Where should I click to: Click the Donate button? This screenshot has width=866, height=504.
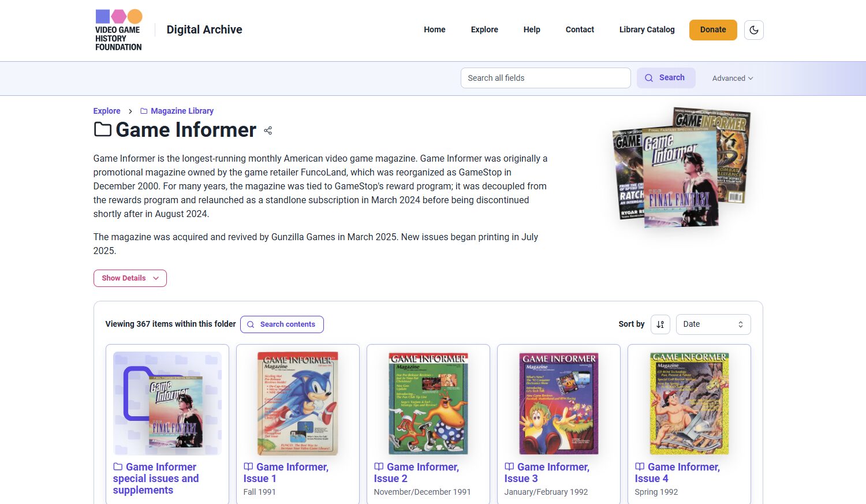712,29
